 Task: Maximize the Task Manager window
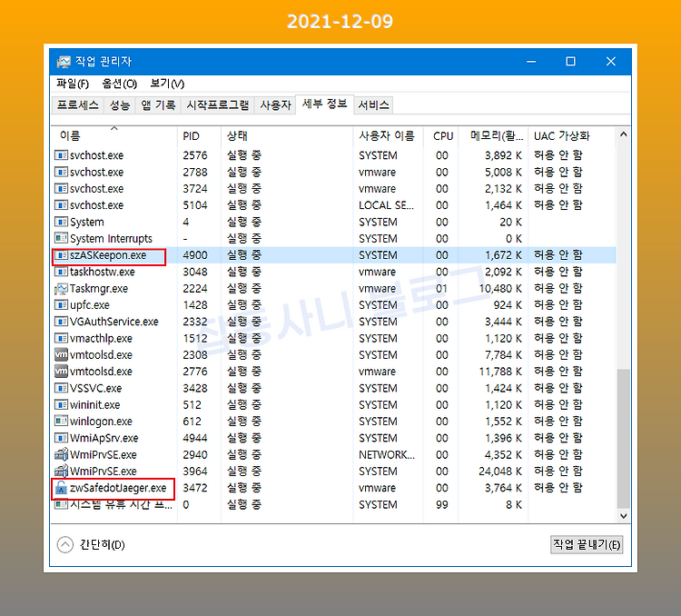[571, 62]
